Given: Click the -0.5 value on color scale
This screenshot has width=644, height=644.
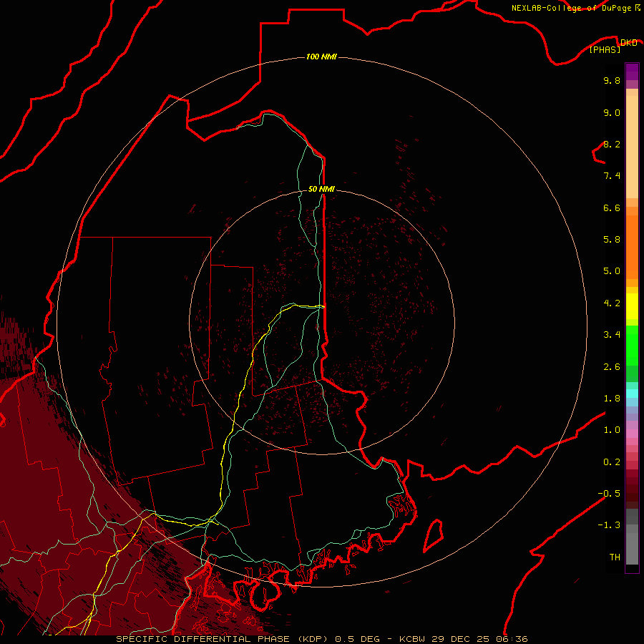Looking at the screenshot, I should [x=609, y=494].
